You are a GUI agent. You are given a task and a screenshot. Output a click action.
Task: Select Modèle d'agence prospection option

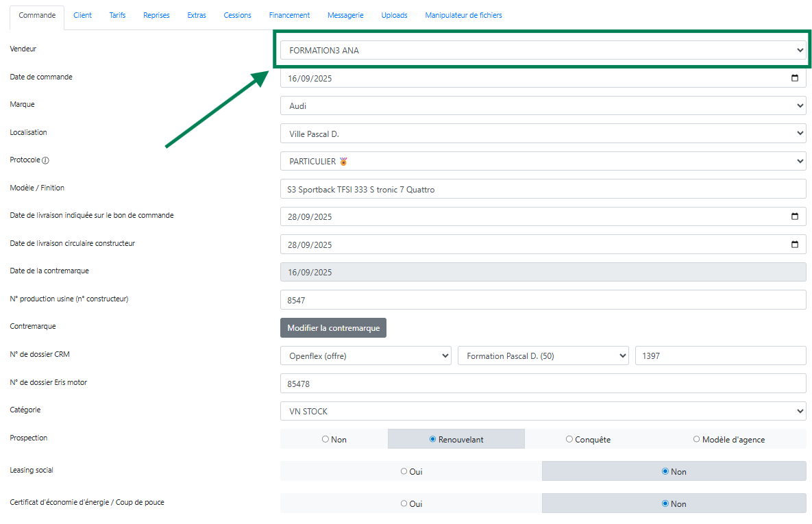click(697, 439)
